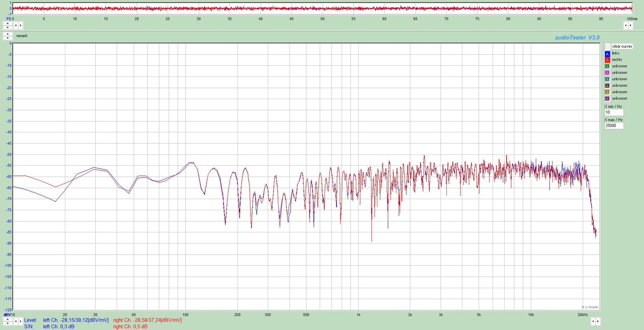Screen dimensions: 644x330
Task: Toggle the blue 'links' curve button
Action: (607, 53)
